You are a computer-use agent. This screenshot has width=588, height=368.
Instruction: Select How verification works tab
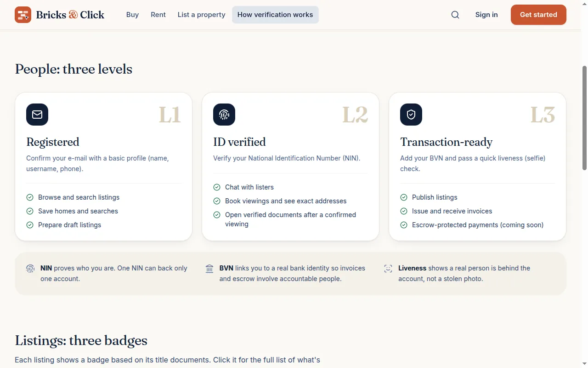pos(275,15)
